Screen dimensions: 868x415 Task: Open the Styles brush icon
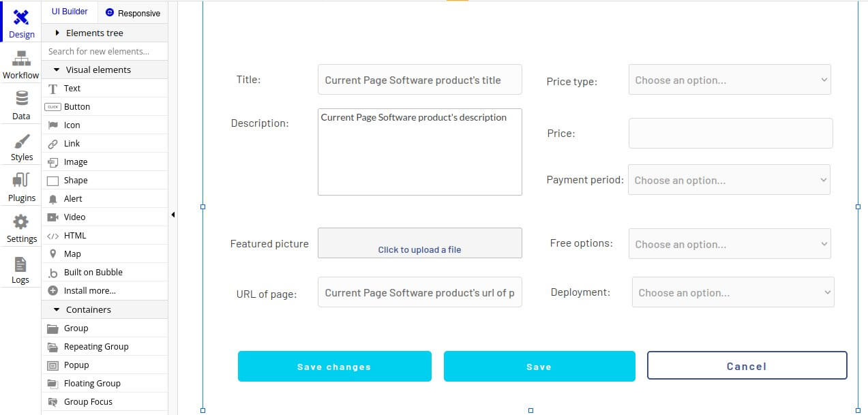click(x=21, y=141)
